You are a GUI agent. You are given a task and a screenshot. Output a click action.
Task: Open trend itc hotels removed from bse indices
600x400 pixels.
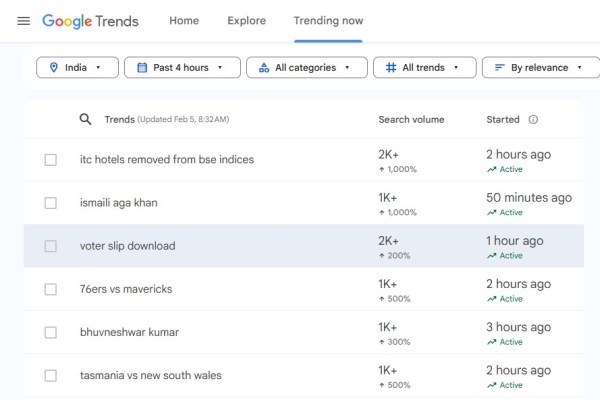pyautogui.click(x=167, y=160)
